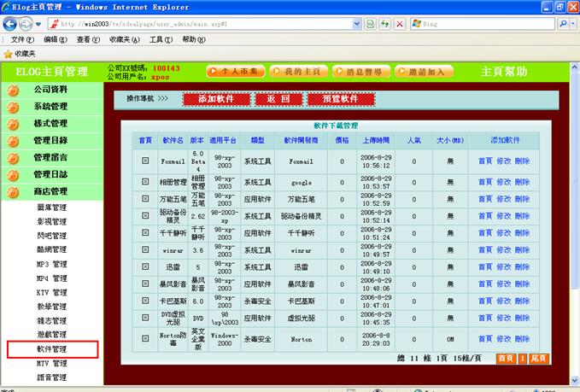Image resolution: width=580 pixels, height=392 pixels.
Task: Click the 收藏夹 favorites star icon
Action: tap(8, 53)
